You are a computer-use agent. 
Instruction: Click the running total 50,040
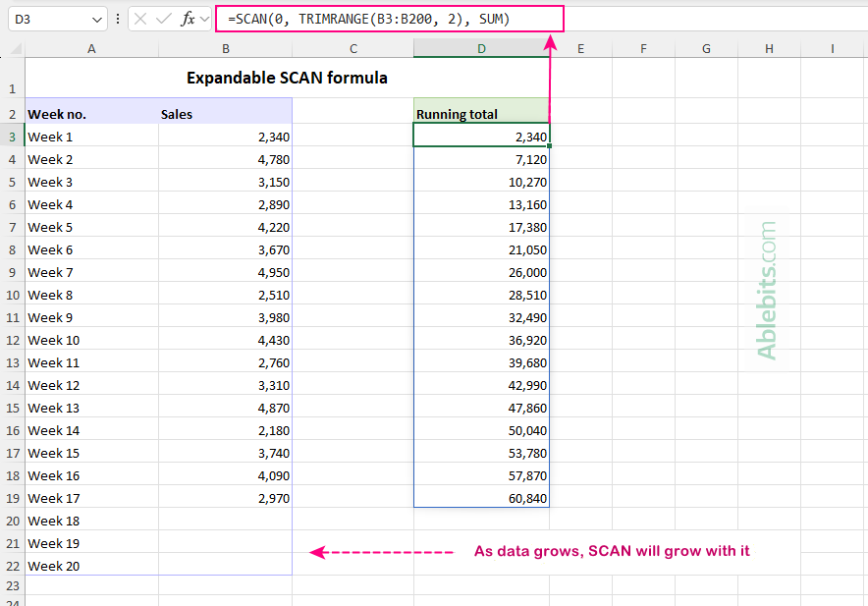tap(481, 430)
